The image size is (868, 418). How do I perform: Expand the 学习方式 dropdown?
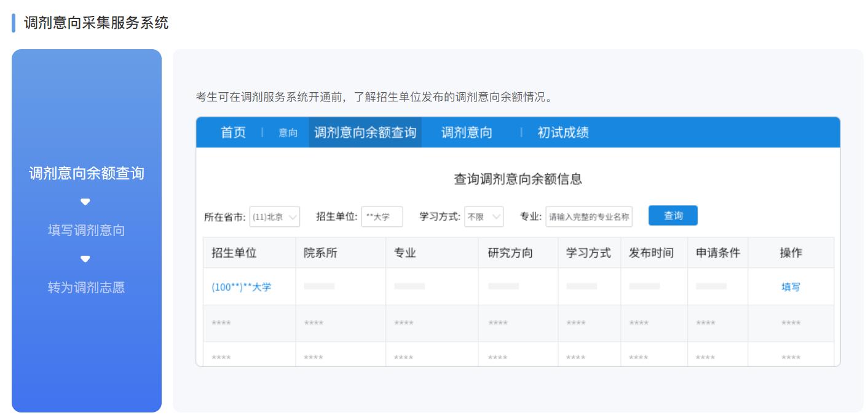(484, 216)
